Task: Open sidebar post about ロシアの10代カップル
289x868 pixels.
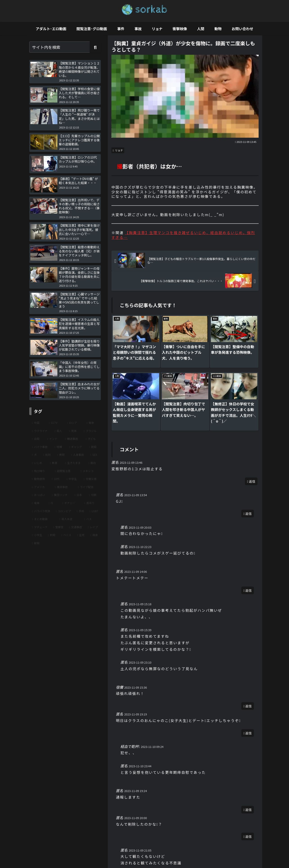Action: (x=65, y=163)
